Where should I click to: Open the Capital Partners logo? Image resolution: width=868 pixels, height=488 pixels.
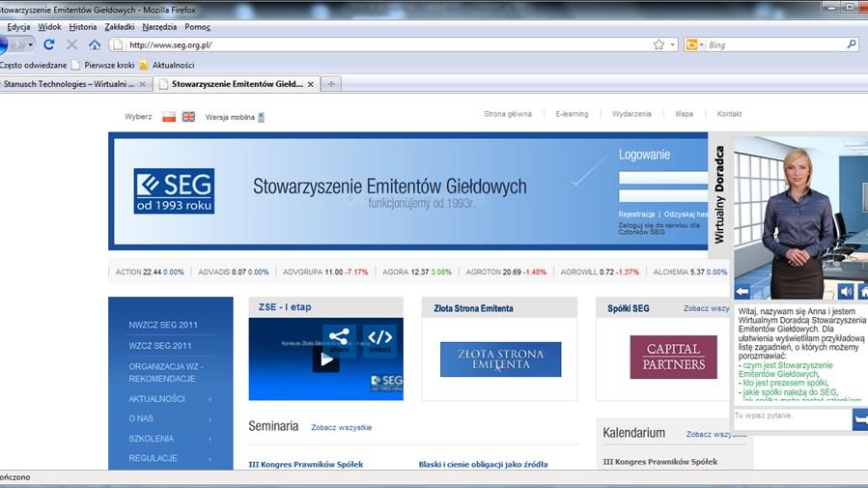pyautogui.click(x=673, y=358)
